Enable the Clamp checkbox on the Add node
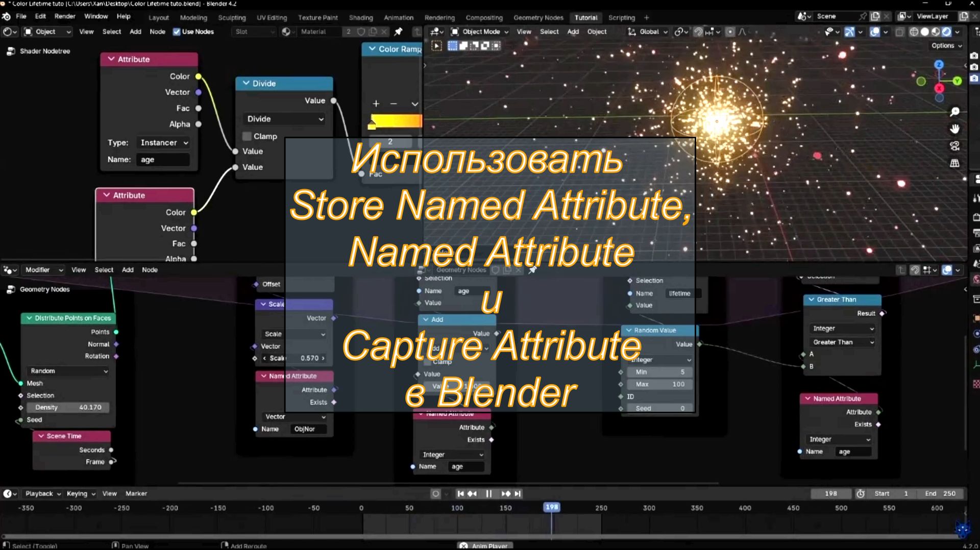The width and height of the screenshot is (980, 550). [x=428, y=362]
